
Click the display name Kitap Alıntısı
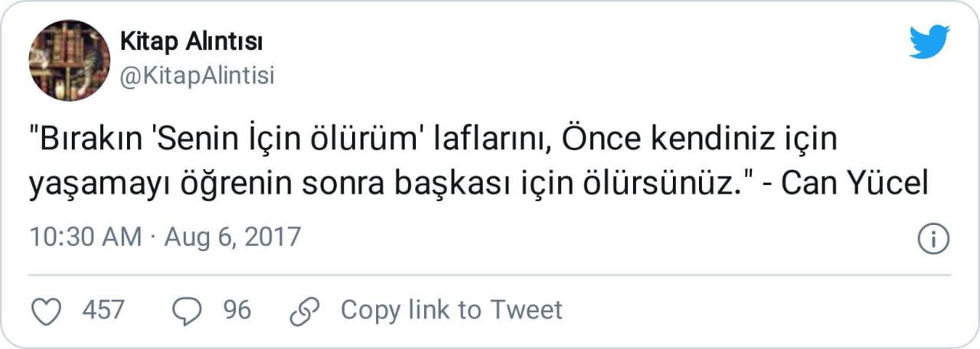[x=191, y=43]
